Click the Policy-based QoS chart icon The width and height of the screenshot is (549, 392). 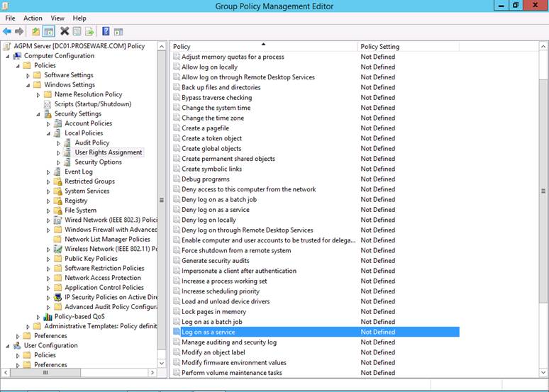pyautogui.click(x=48, y=317)
